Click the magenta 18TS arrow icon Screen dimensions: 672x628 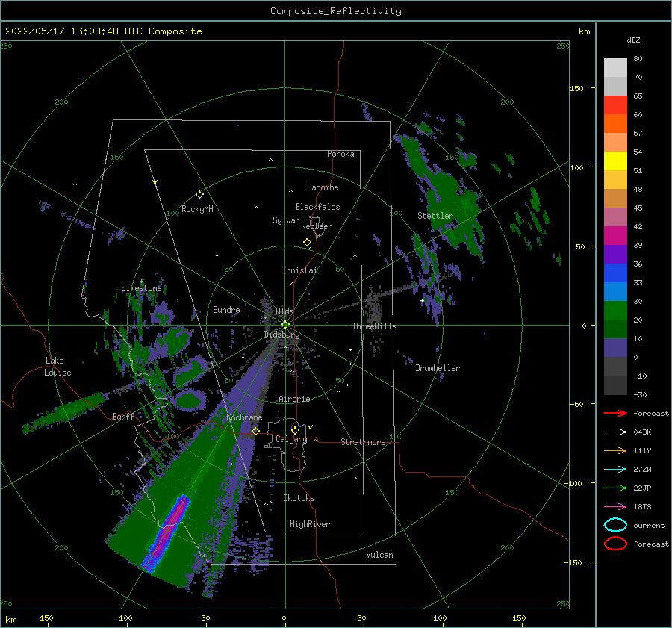(x=615, y=507)
